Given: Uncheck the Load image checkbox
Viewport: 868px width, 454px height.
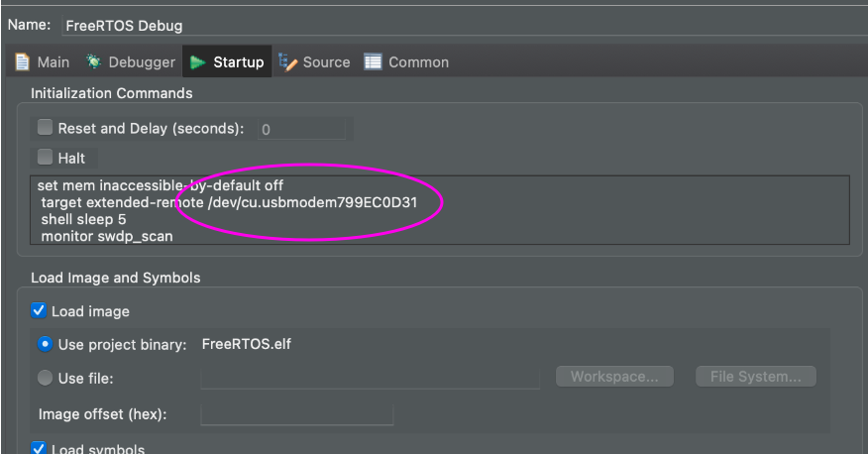Looking at the screenshot, I should pos(39,310).
